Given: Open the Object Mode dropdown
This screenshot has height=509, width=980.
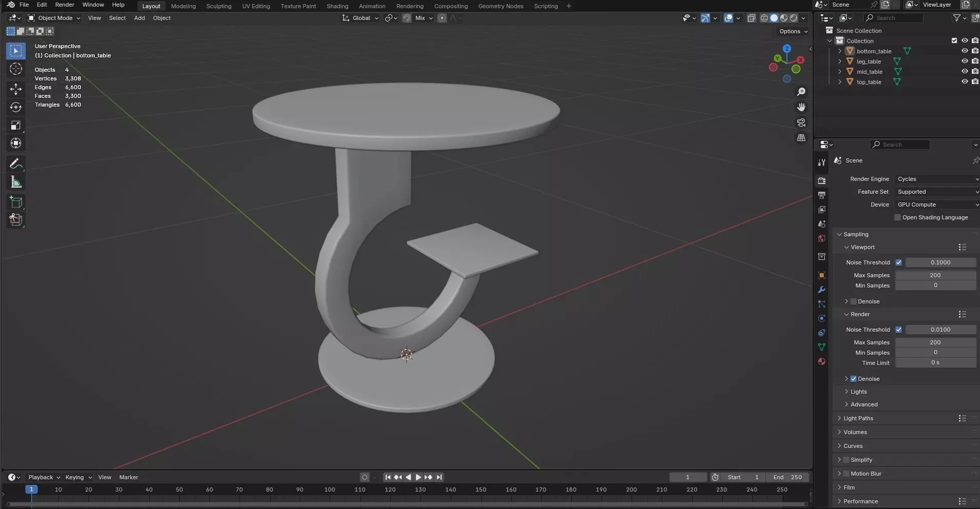Looking at the screenshot, I should click(x=54, y=18).
